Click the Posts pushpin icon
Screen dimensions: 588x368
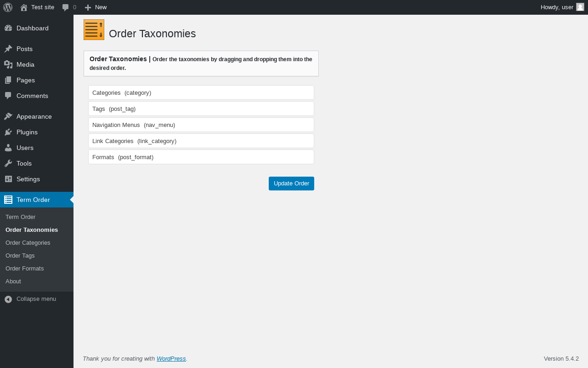8,49
